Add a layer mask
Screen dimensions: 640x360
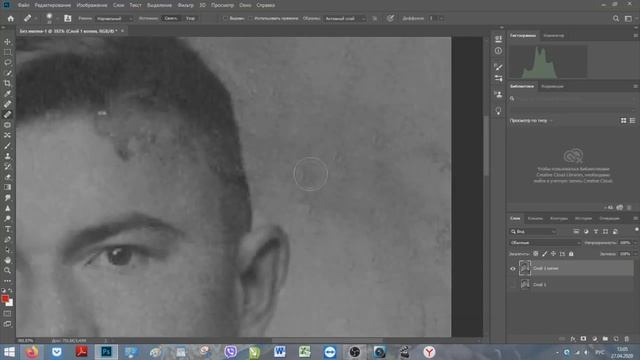click(583, 339)
